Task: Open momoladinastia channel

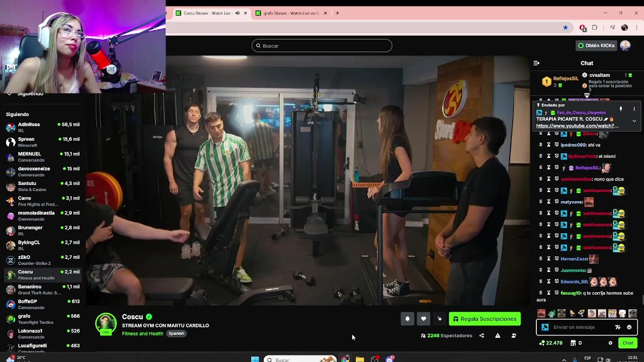Action: point(43,216)
